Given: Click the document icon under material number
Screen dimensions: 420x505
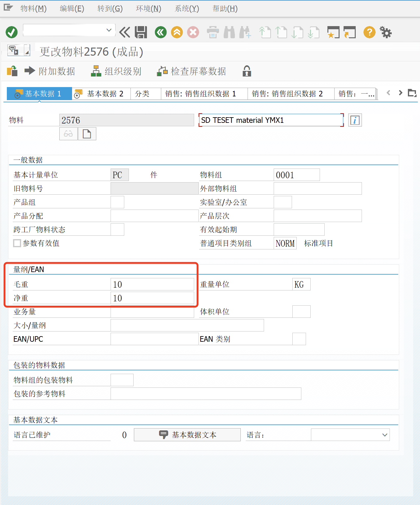Looking at the screenshot, I should (87, 134).
